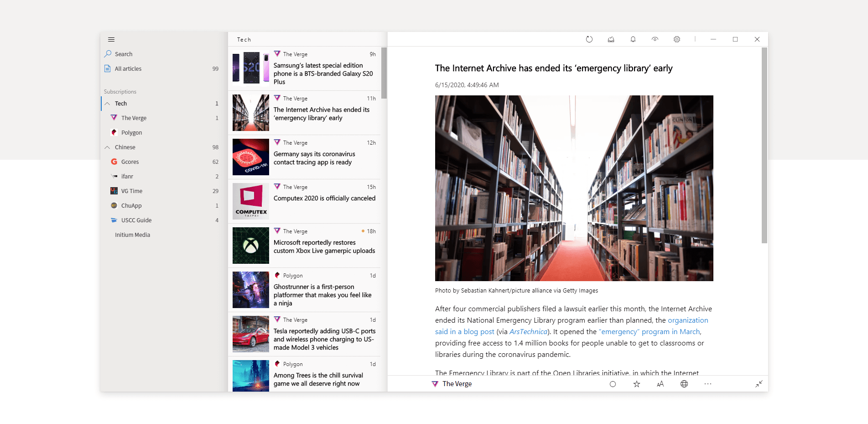The width and height of the screenshot is (868, 424).
Task: Open the font size options
Action: click(660, 384)
